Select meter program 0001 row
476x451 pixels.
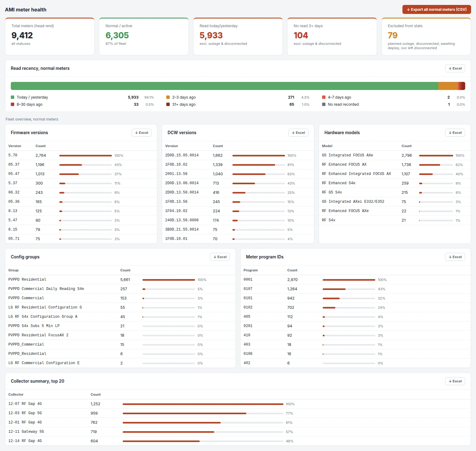[x=355, y=280]
